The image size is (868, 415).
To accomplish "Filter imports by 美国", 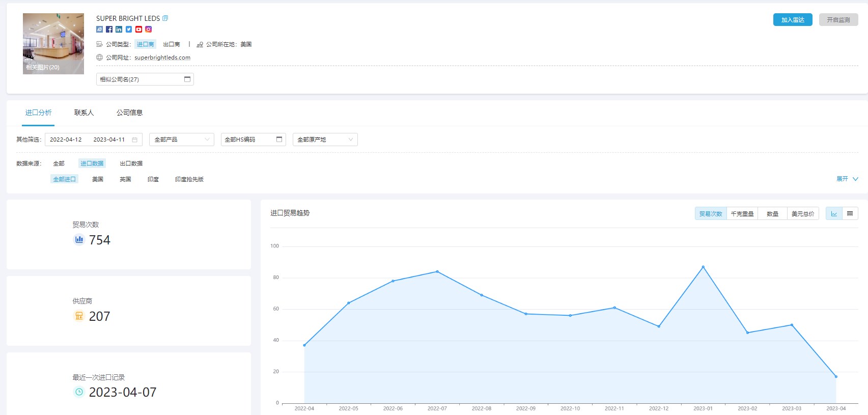I will (98, 179).
